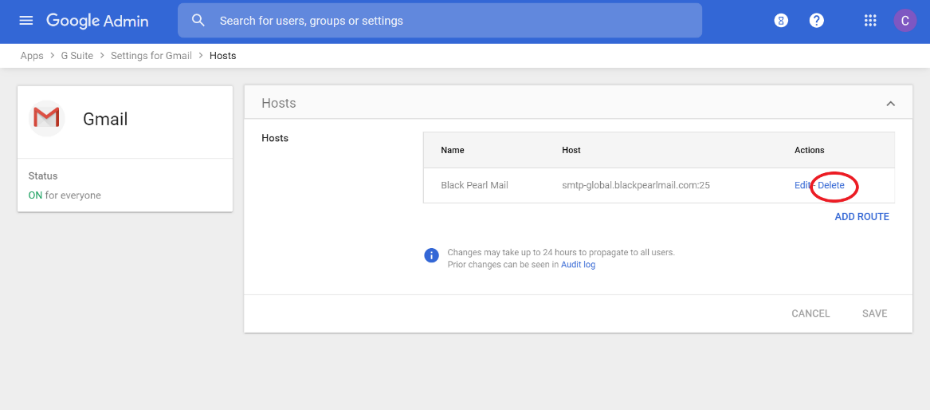The width and height of the screenshot is (930, 410).
Task: Open the Google apps grid launcher
Action: (x=870, y=21)
